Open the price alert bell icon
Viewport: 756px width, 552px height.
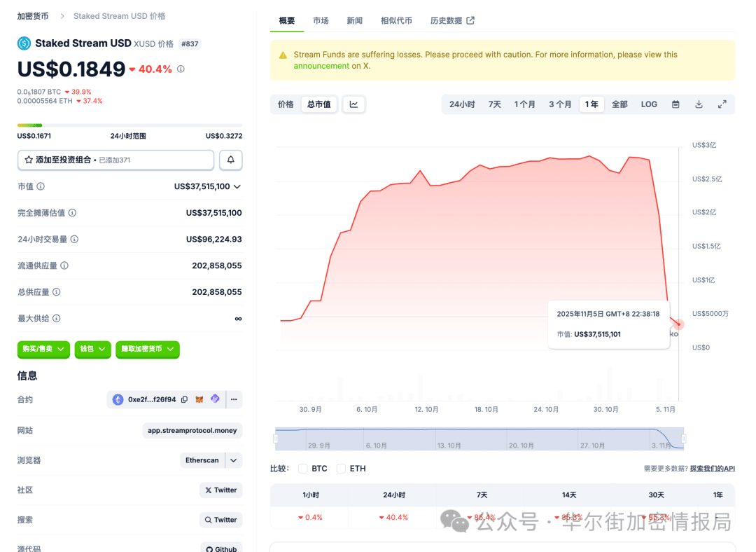231,160
